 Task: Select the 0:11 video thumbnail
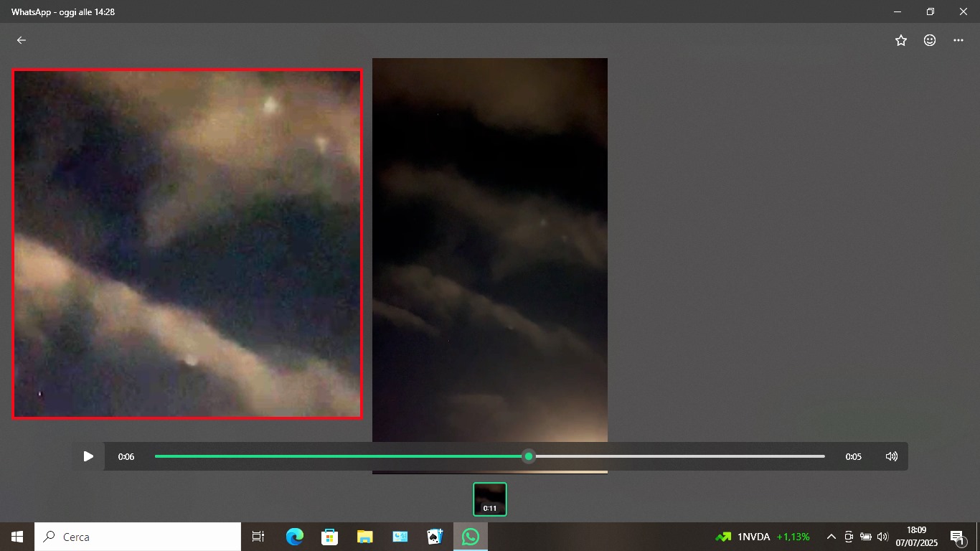pyautogui.click(x=490, y=499)
